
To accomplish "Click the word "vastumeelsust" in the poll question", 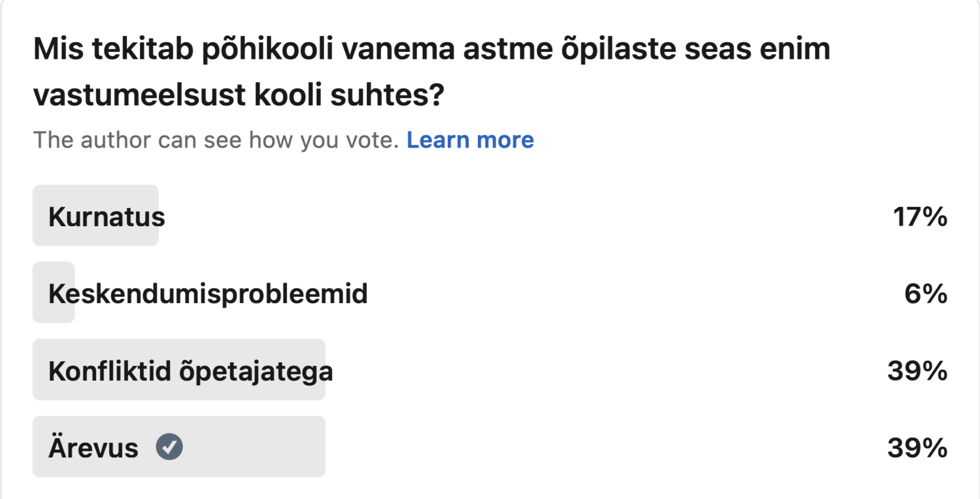I will click(139, 95).
